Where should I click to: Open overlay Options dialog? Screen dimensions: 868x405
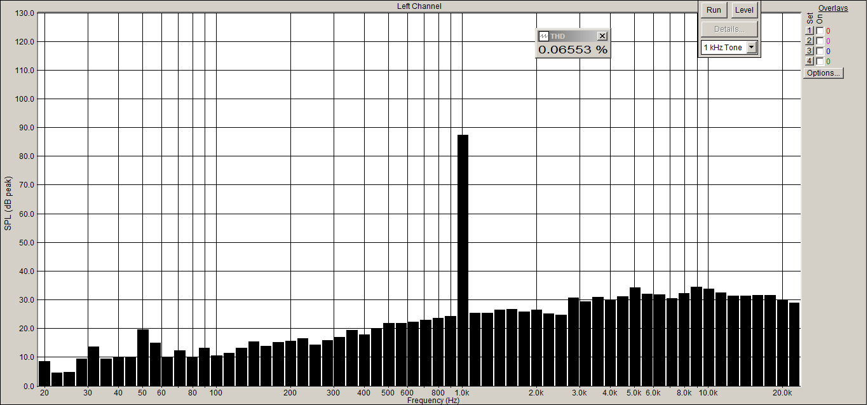pyautogui.click(x=824, y=73)
